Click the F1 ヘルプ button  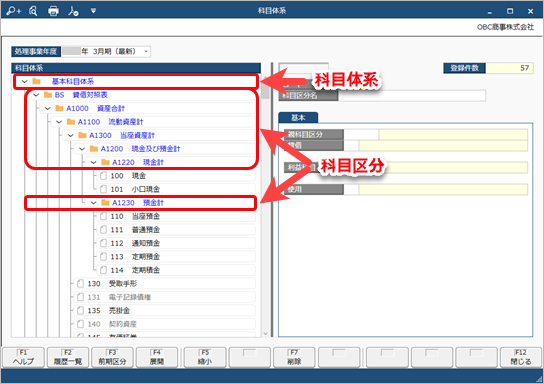(x=24, y=357)
